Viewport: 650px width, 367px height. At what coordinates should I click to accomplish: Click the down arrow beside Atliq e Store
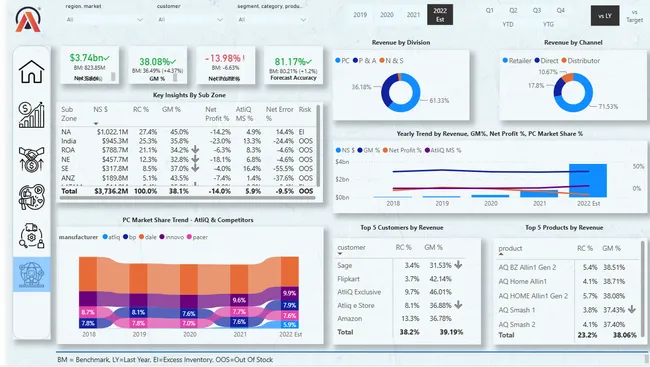click(458, 305)
